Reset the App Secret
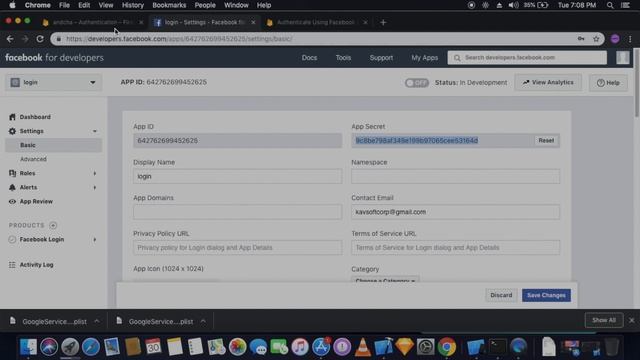Screen dimensions: 640x360 [546, 140]
